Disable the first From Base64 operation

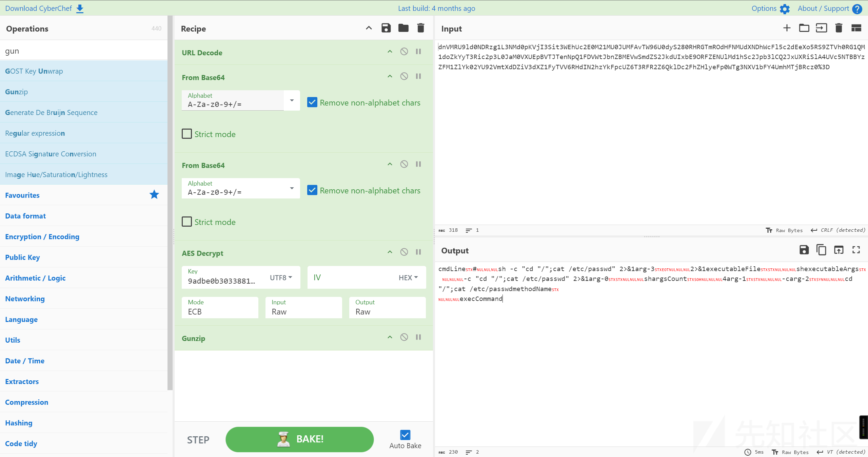click(x=404, y=76)
